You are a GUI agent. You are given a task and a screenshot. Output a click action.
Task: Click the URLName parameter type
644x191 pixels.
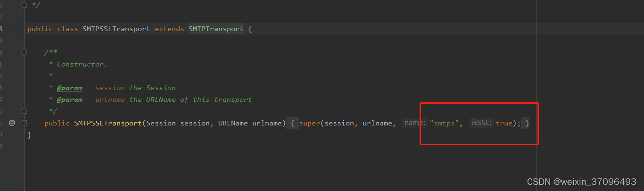pyautogui.click(x=233, y=123)
